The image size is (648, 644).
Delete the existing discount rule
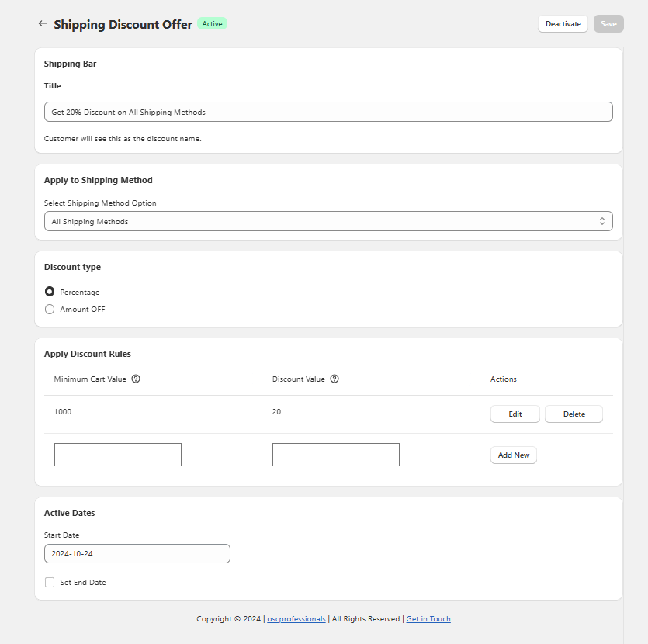pyautogui.click(x=573, y=414)
